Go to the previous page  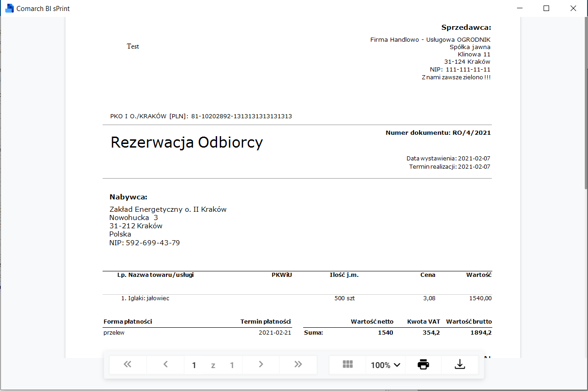[165, 365]
